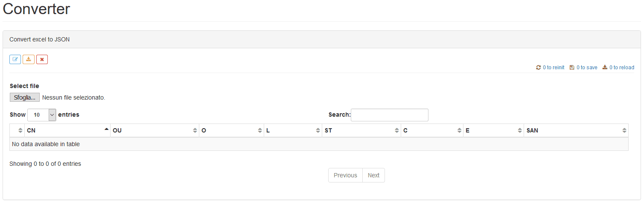Sort table by the O column
This screenshot has height=203, width=644.
231,130
